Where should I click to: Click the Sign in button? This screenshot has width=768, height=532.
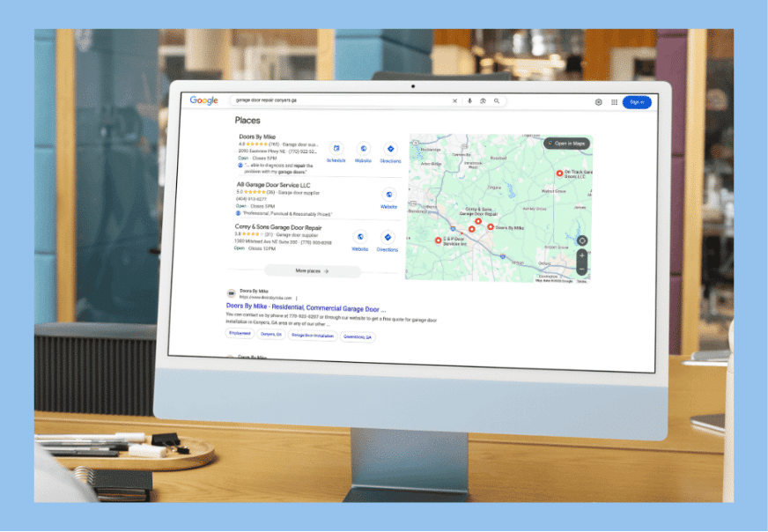(637, 102)
